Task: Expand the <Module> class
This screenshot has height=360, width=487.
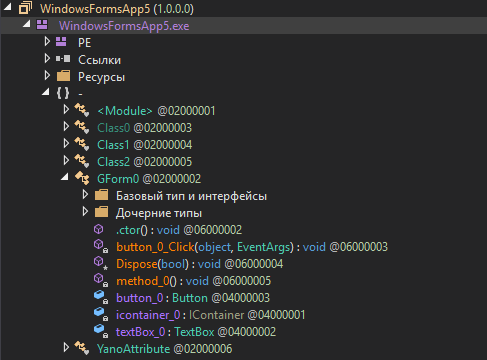Action: click(66, 109)
